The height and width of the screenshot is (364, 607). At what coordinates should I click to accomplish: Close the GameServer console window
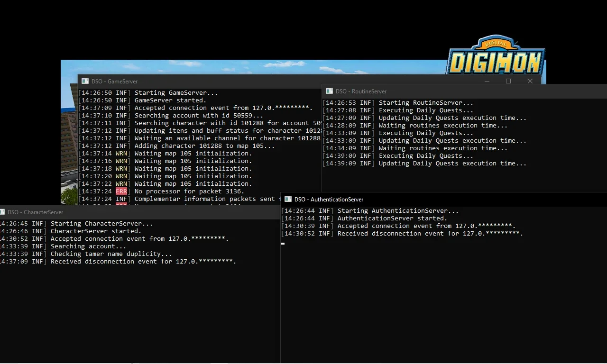[530, 81]
